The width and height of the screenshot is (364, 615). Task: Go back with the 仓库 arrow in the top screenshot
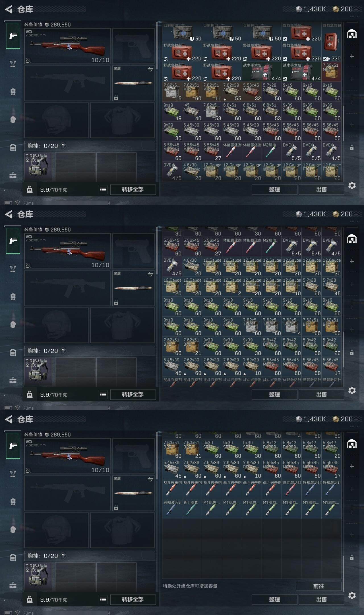9,9
